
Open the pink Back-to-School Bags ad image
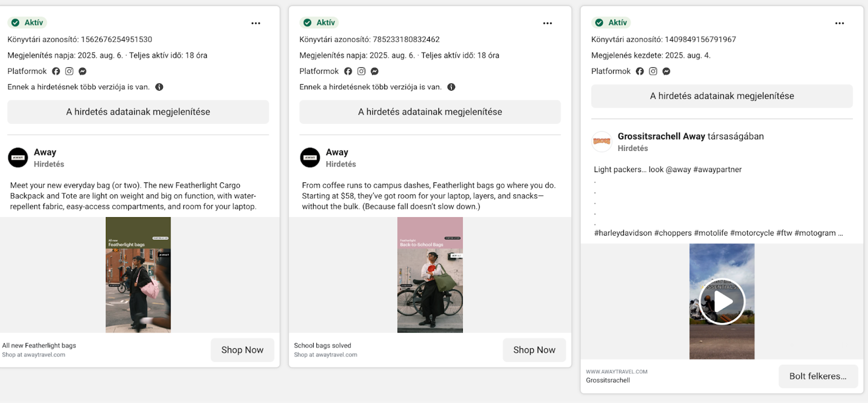[430, 275]
